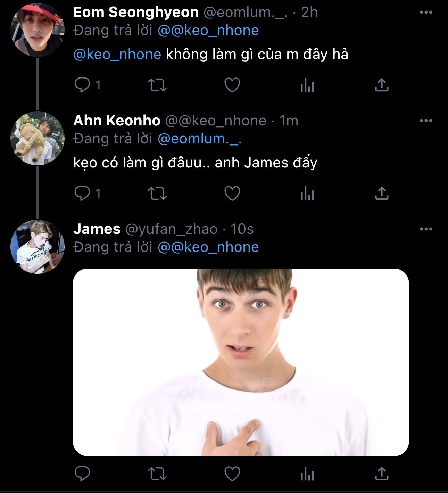Share Eom Seonghyeon's tweet
Viewport: 448px width, 493px height.
(x=381, y=85)
